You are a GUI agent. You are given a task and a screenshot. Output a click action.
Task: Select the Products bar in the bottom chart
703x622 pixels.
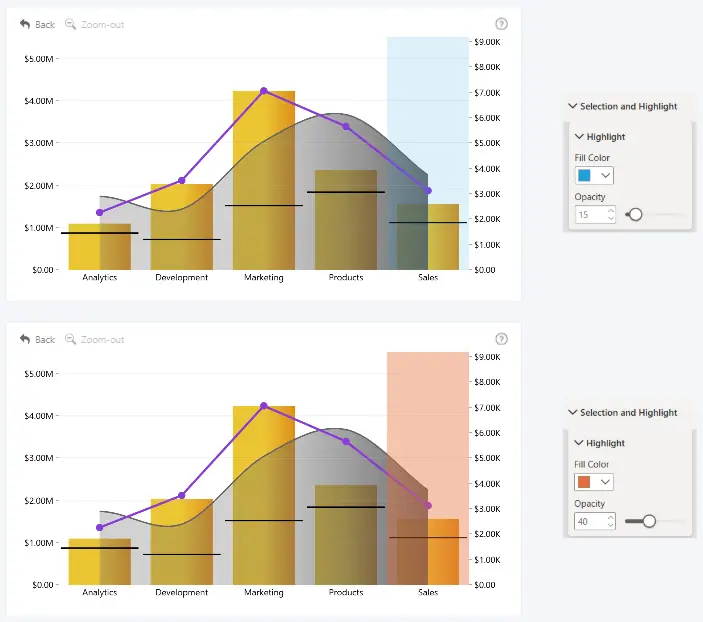346,535
